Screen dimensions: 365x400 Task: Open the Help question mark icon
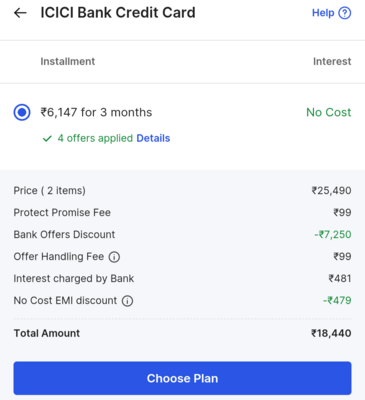pyautogui.click(x=345, y=13)
